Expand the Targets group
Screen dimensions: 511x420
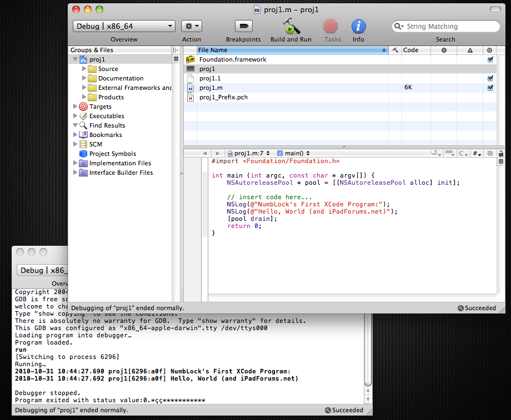pyautogui.click(x=76, y=107)
